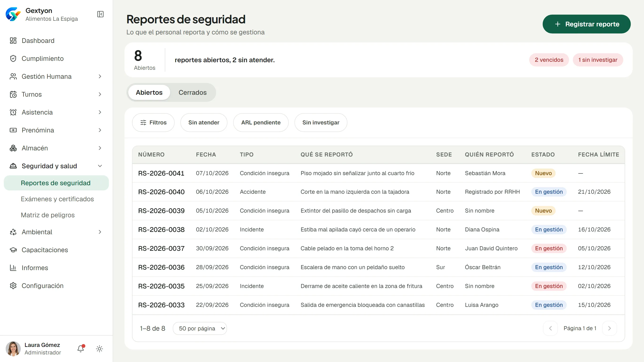Expand the Prenómina chevron
Viewport: 644px width, 362px height.
click(100, 130)
